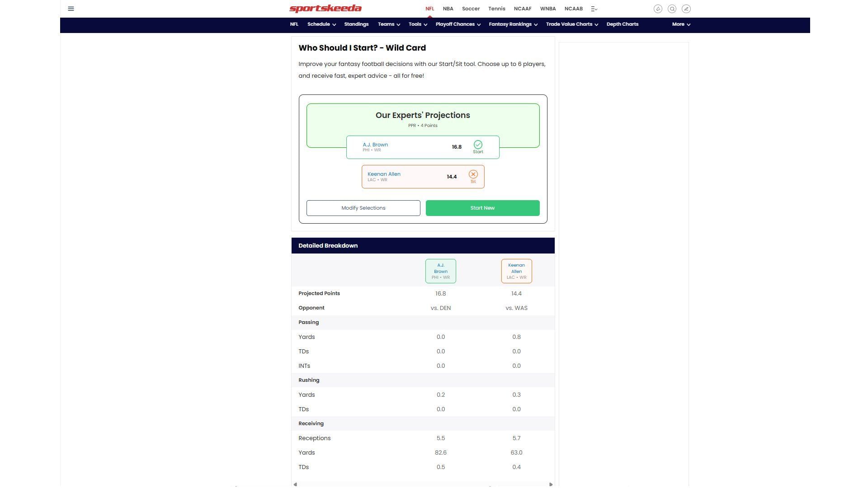Expand the Tools dropdown menu
Image resolution: width=868 pixels, height=488 pixels.
coord(418,24)
